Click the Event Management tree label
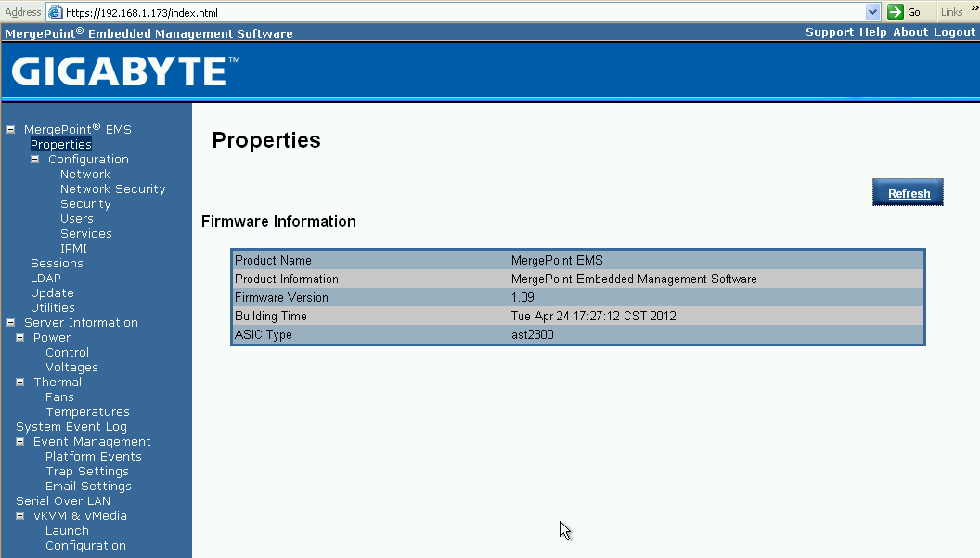 pyautogui.click(x=92, y=442)
